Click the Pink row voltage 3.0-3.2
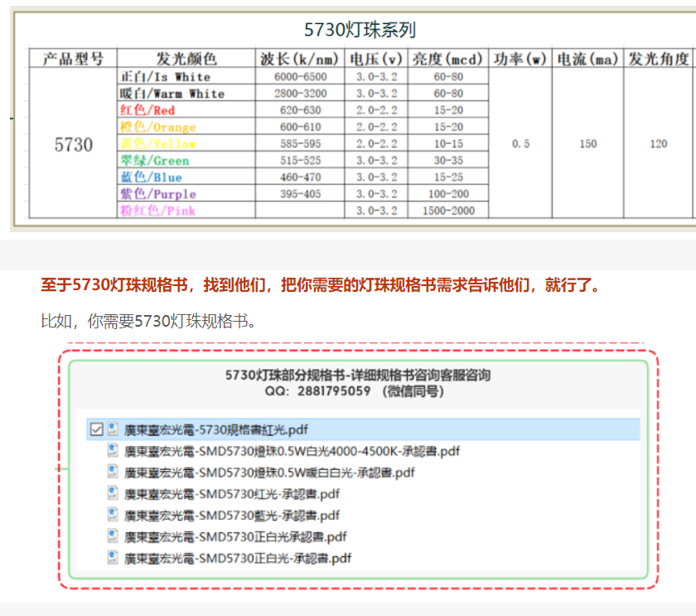 coord(376,211)
